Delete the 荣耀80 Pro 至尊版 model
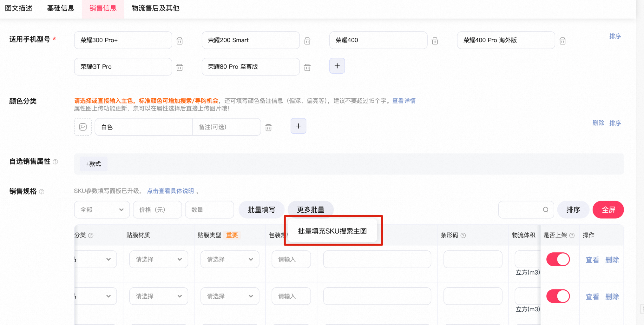This screenshot has width=644, height=325. coord(307,67)
